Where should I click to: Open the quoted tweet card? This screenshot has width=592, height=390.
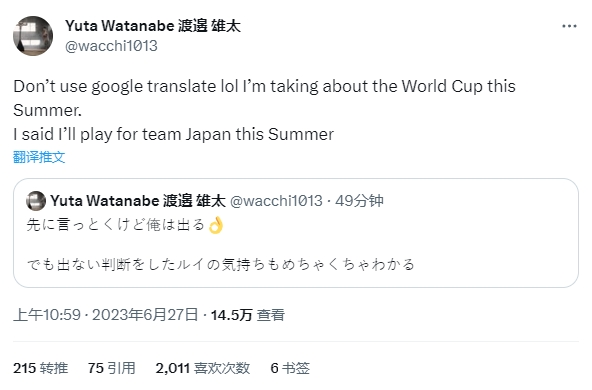coord(296,233)
